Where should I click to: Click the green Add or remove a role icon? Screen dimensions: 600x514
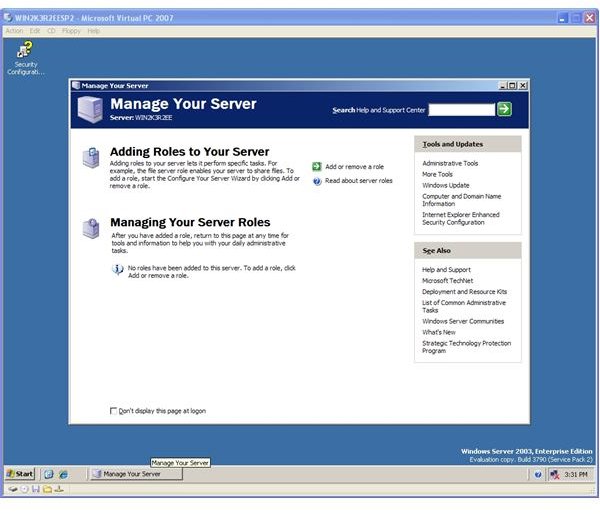[316, 166]
